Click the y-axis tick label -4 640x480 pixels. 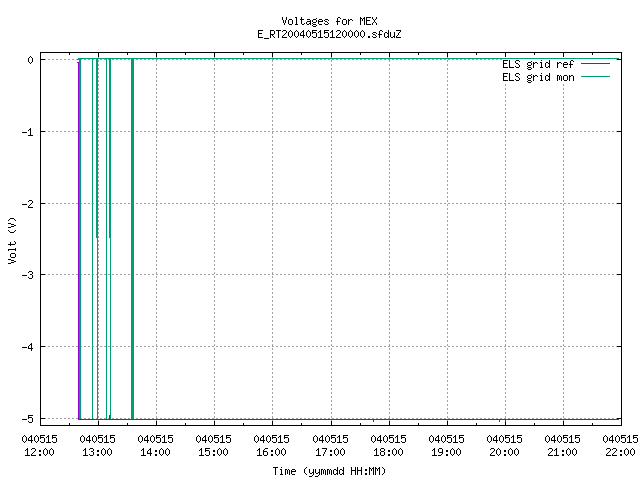coord(27,347)
